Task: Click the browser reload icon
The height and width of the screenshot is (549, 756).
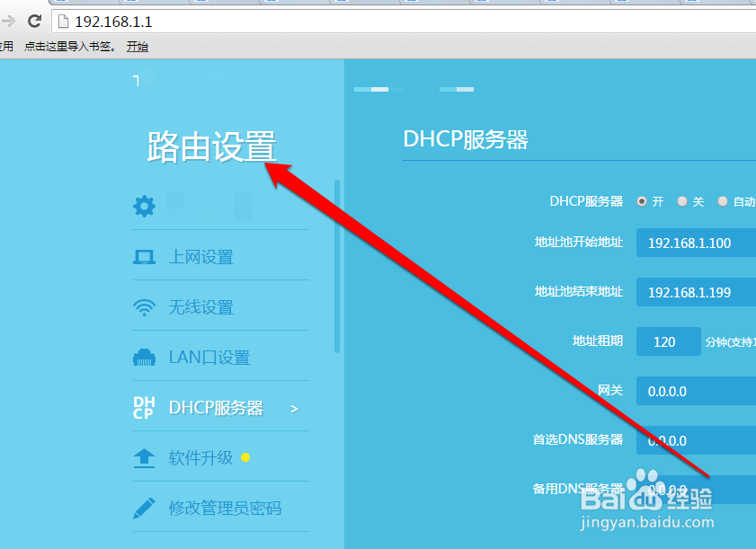Action: tap(34, 22)
